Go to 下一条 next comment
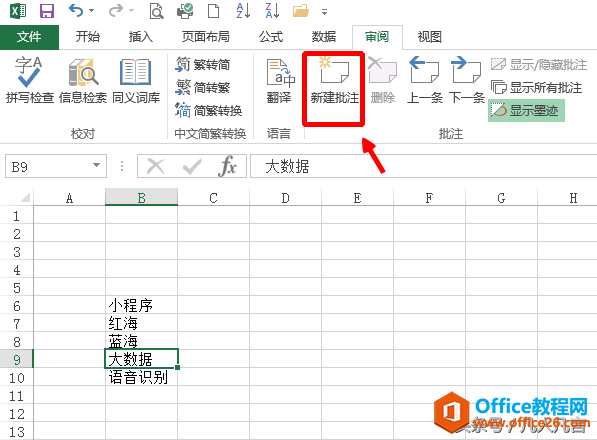Image resolution: width=597 pixels, height=440 pixels. [x=466, y=80]
